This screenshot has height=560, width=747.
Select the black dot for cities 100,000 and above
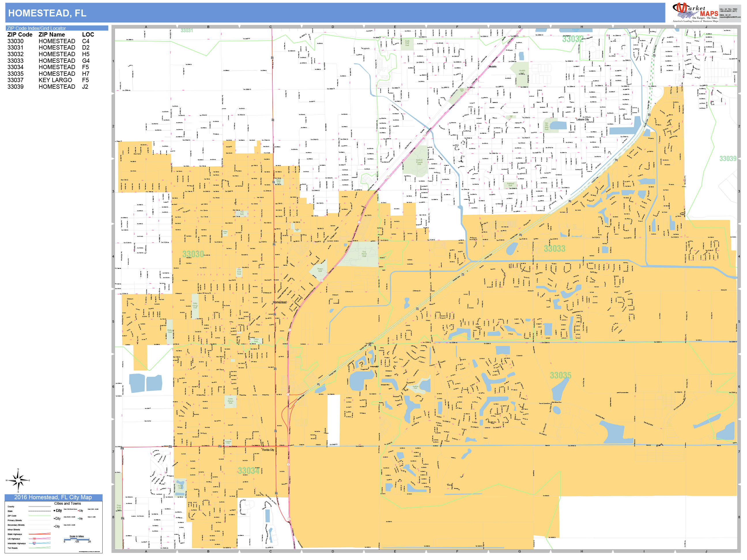pos(54,511)
